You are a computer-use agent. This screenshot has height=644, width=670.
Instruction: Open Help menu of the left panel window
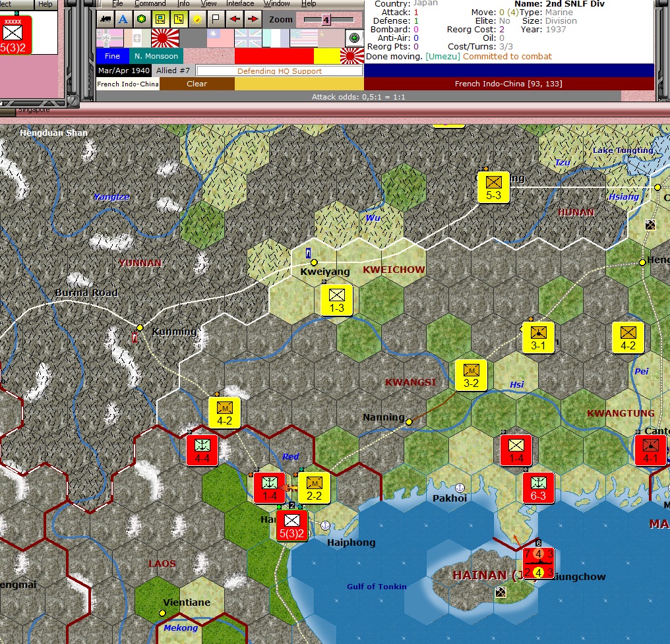(45, 4)
